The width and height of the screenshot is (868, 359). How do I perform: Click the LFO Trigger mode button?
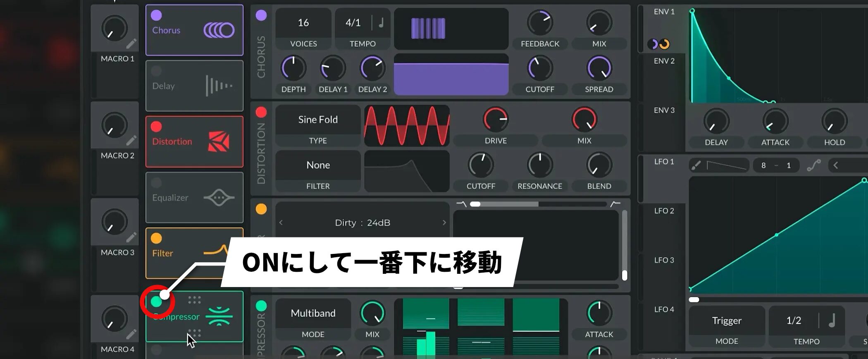(x=726, y=321)
